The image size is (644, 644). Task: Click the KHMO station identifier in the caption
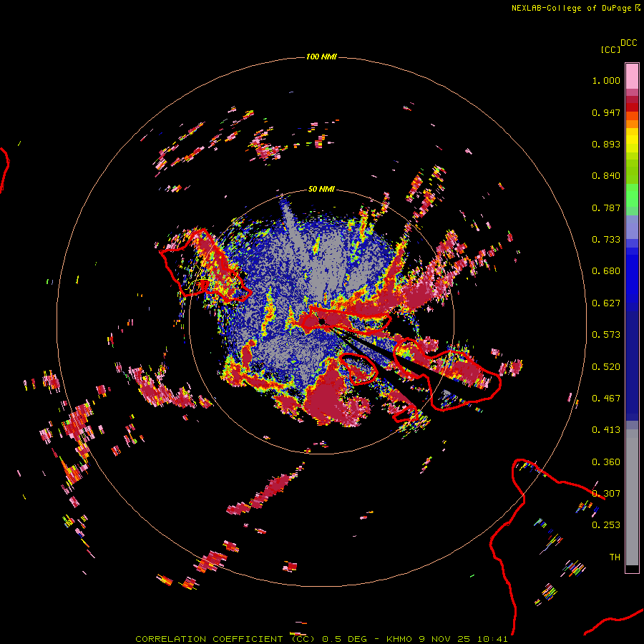coord(399,639)
